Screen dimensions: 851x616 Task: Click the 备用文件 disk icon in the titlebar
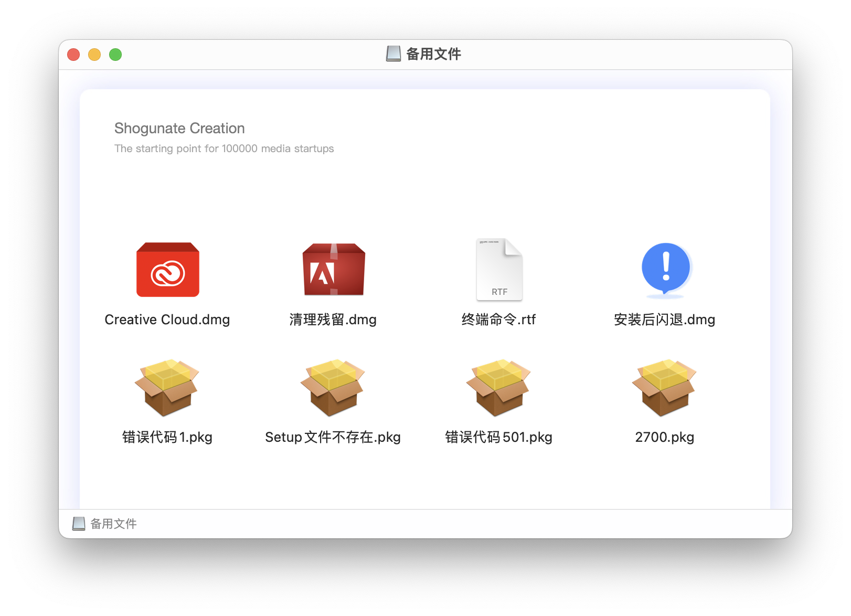(392, 53)
